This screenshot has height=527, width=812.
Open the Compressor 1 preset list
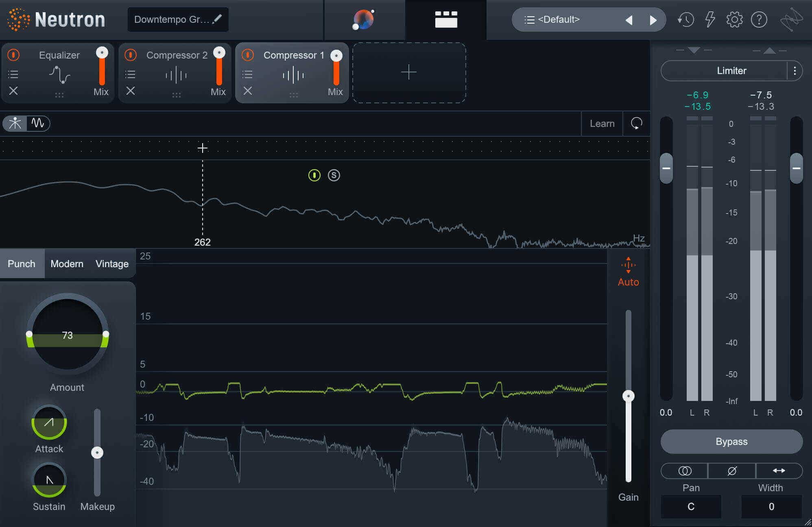click(247, 74)
